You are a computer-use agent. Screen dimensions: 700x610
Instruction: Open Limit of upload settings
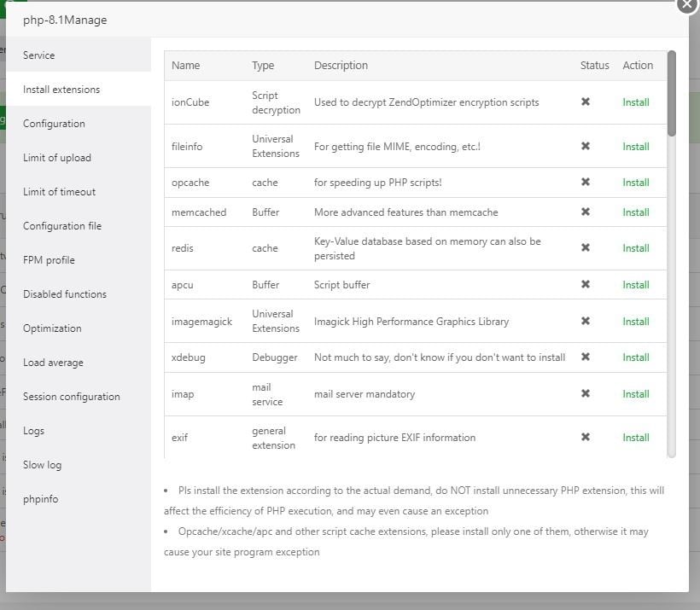[57, 158]
